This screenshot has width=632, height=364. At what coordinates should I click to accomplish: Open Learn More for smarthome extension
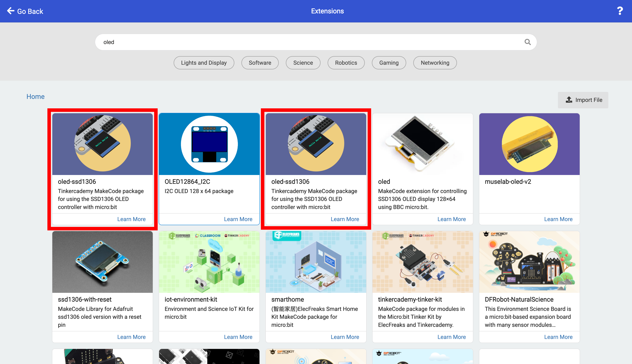[x=345, y=337]
